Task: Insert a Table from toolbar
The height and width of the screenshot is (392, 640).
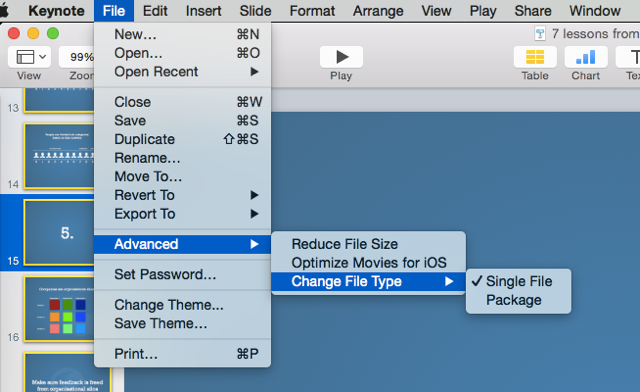Action: point(535,57)
